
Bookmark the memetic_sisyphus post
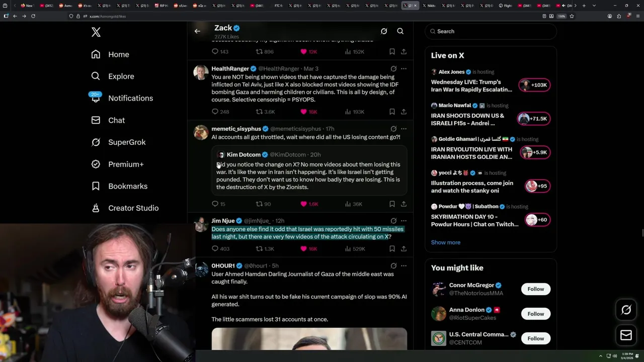coord(392,204)
